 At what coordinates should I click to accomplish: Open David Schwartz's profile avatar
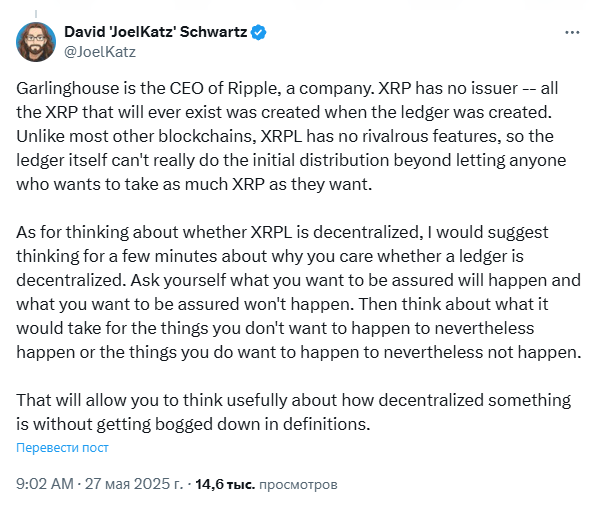(x=36, y=42)
